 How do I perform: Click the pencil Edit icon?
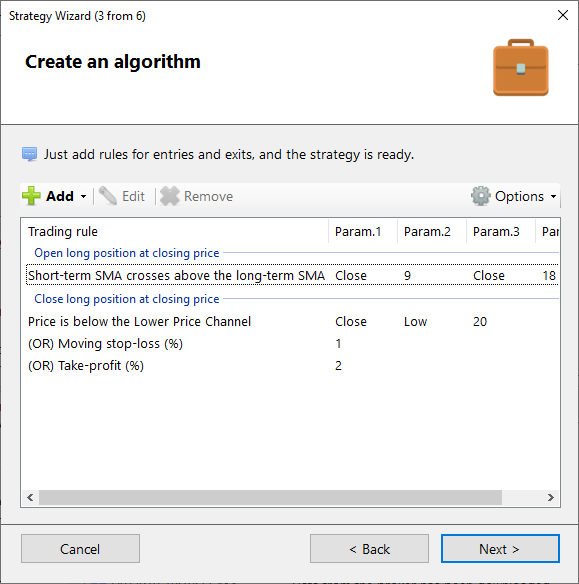(x=108, y=196)
